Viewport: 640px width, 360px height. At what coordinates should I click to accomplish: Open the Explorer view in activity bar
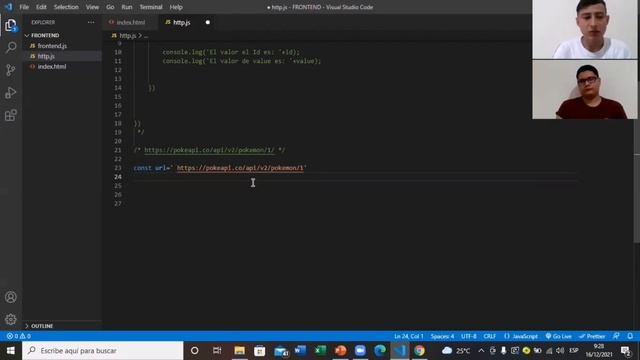(11, 25)
